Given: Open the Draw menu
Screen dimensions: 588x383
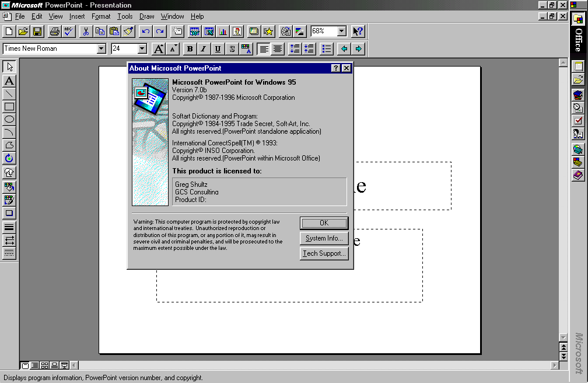Looking at the screenshot, I should pyautogui.click(x=147, y=16).
